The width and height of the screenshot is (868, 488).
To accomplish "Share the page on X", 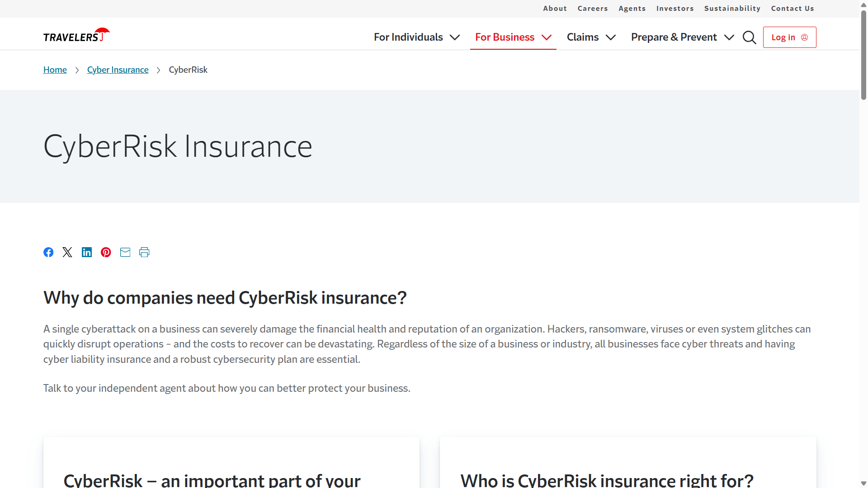I will (67, 252).
